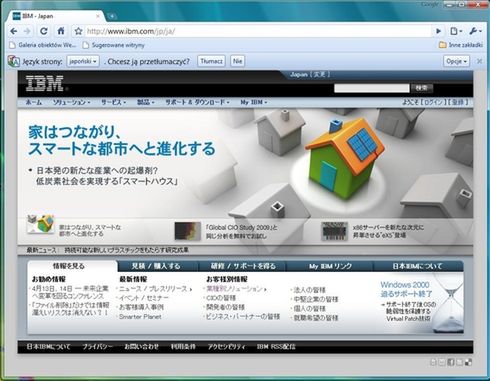Dismiss the translation bar with its X

[x=479, y=61]
